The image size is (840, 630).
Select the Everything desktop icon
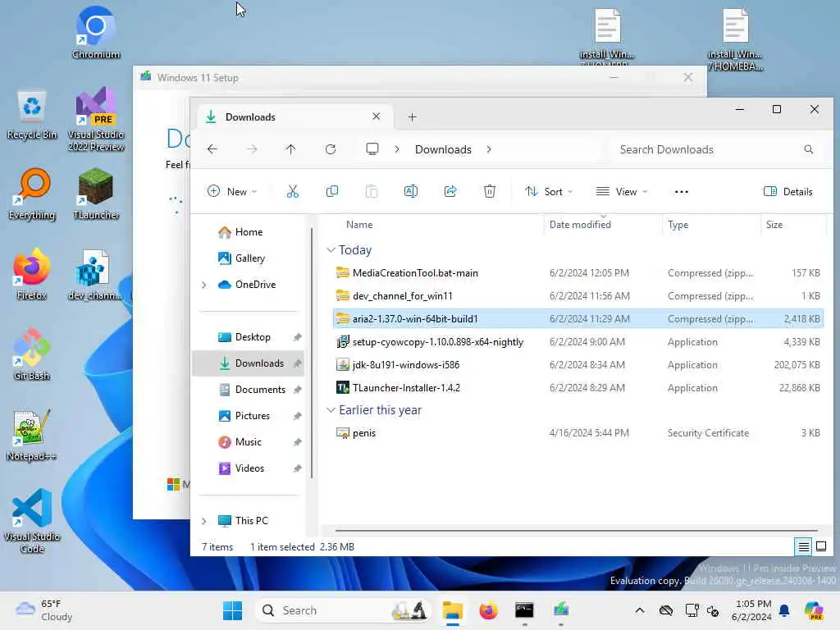(32, 194)
